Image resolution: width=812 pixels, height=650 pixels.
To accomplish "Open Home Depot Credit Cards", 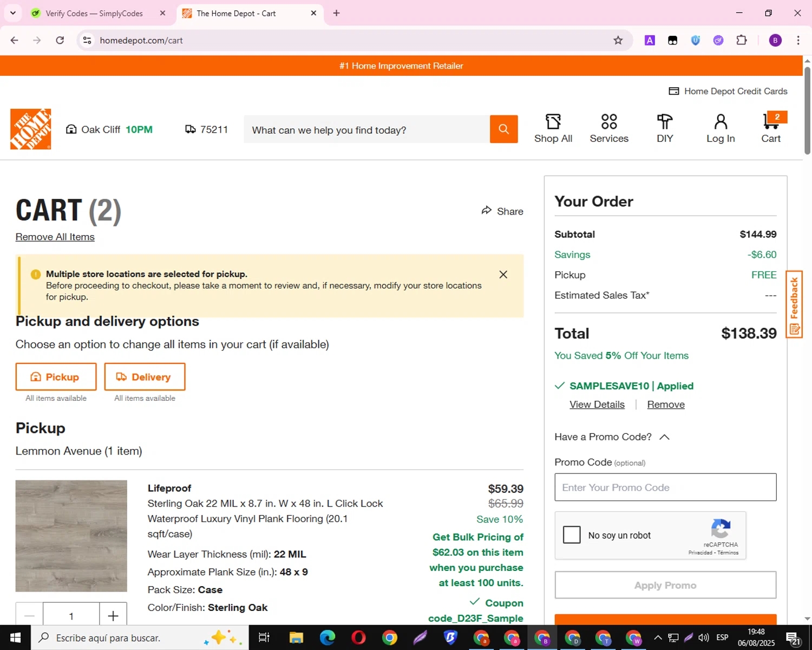I will (728, 91).
